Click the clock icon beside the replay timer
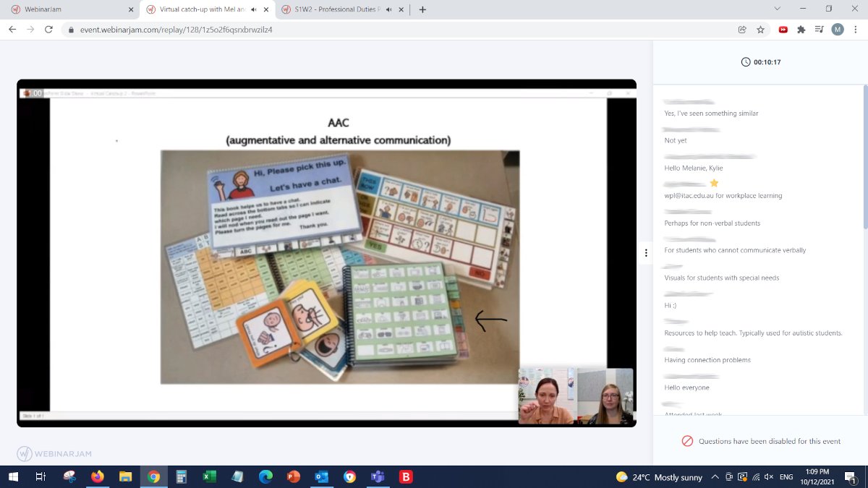The width and height of the screenshot is (868, 488). click(746, 62)
